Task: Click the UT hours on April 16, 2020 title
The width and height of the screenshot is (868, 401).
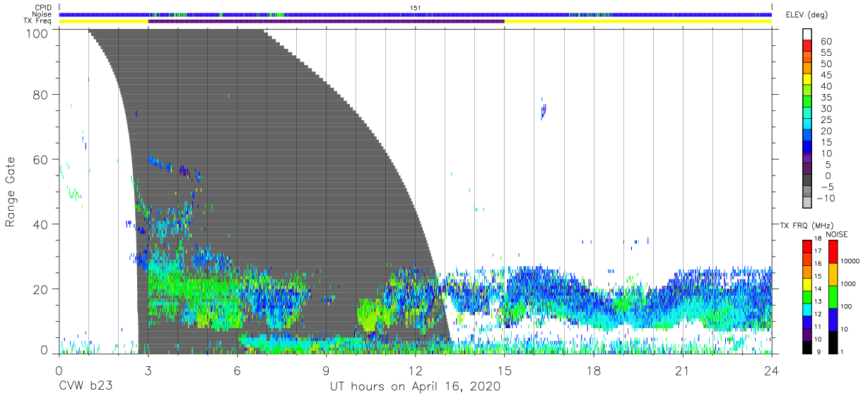Action: (x=415, y=387)
